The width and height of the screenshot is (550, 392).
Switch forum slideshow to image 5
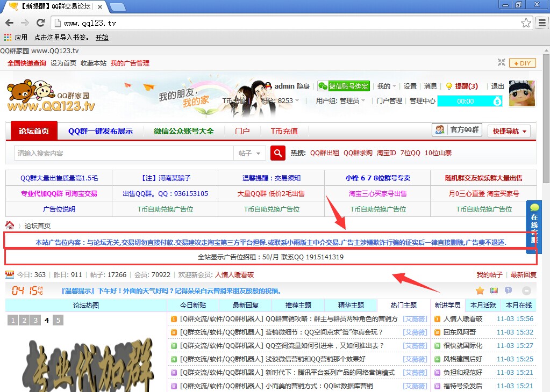[x=58, y=321]
